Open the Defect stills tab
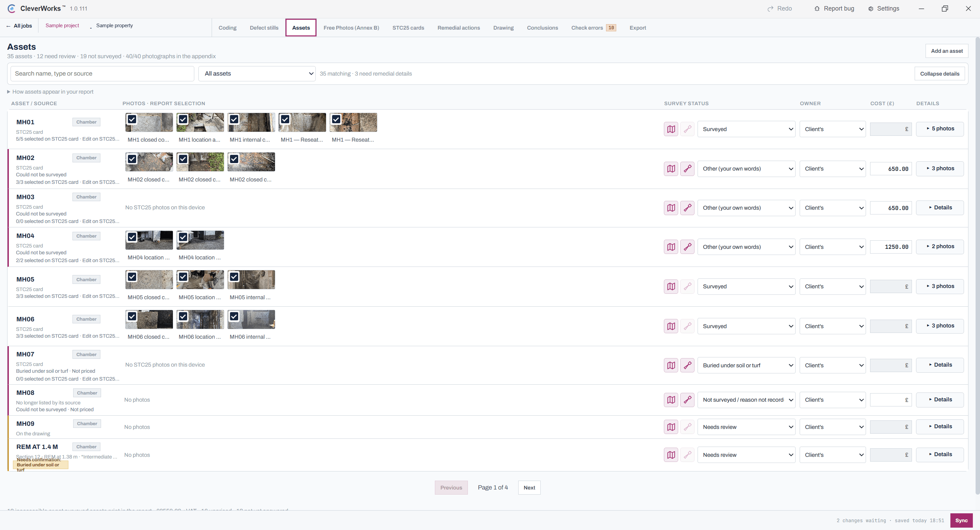This screenshot has height=530, width=980. [264, 28]
